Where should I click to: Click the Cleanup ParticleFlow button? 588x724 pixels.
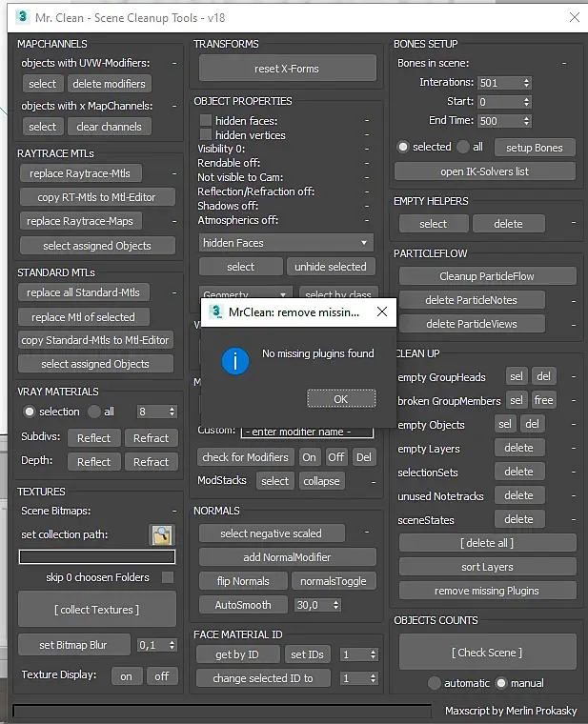pyautogui.click(x=487, y=276)
